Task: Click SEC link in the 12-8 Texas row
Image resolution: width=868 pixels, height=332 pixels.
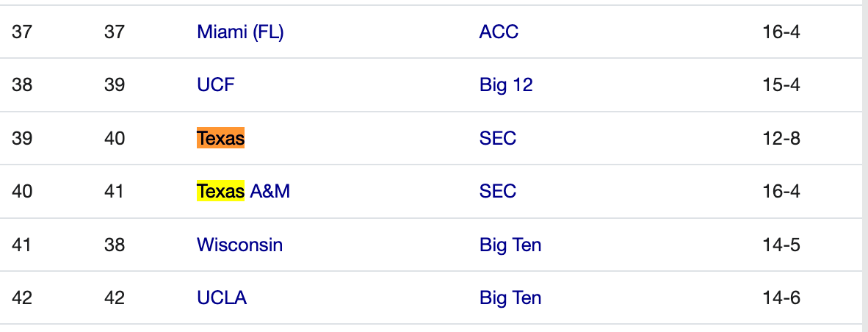Action: 498,138
